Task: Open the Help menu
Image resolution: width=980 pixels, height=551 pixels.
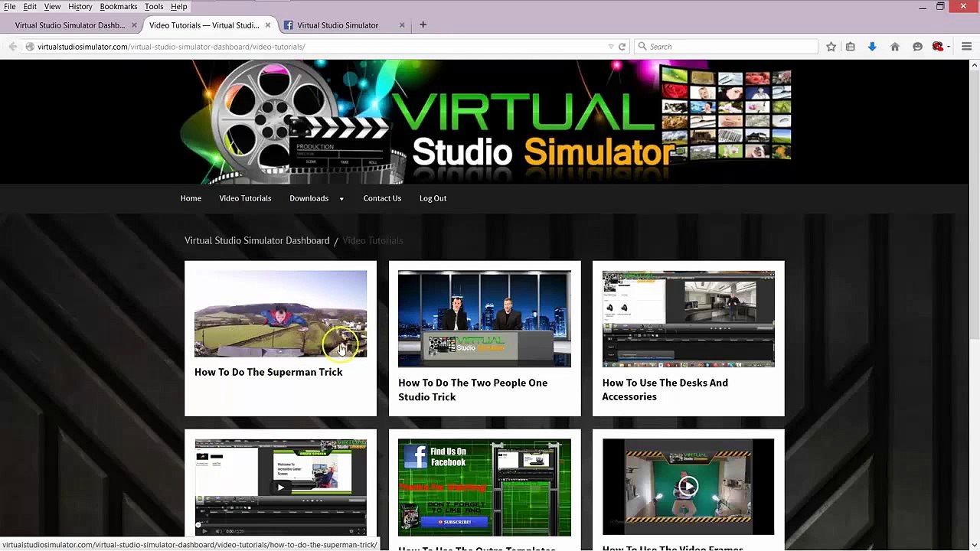Action: click(x=179, y=6)
